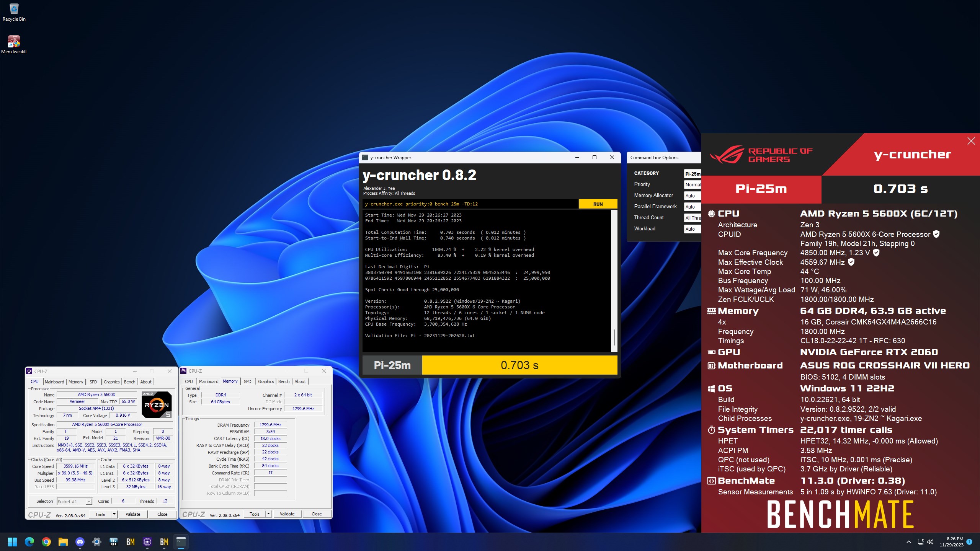Image resolution: width=980 pixels, height=551 pixels.
Task: Click the '18.0 clocks' CAS# Latency value
Action: pyautogui.click(x=270, y=439)
